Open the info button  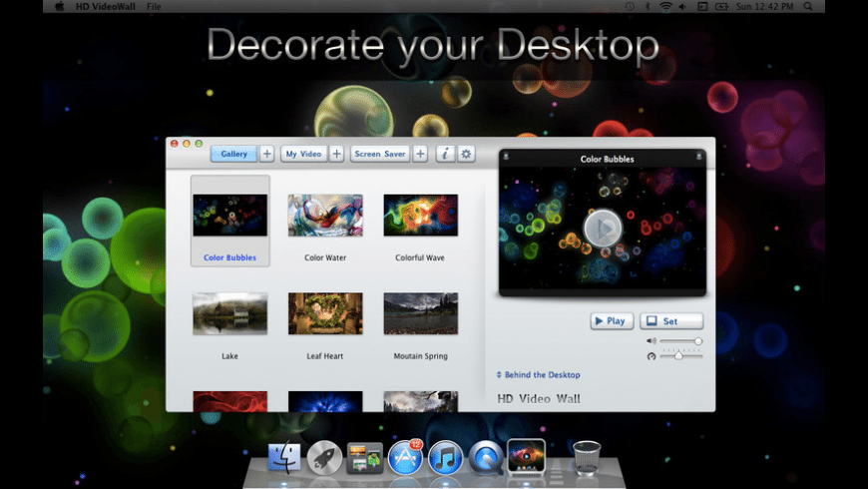pos(445,154)
